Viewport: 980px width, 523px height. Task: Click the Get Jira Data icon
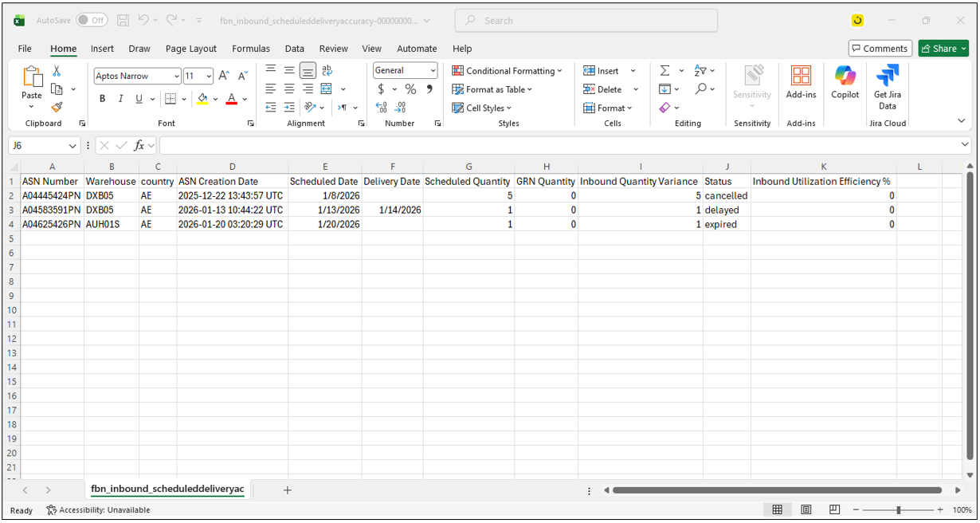[887, 83]
